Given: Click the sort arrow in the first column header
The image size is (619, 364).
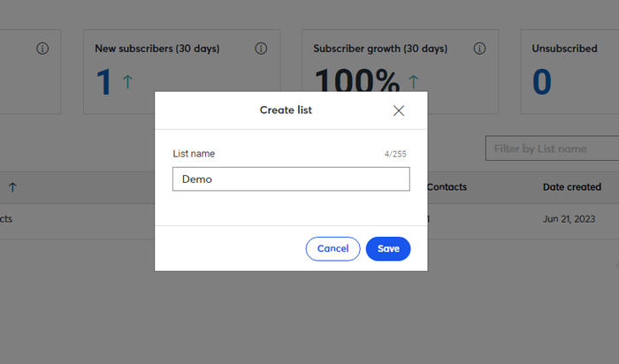Looking at the screenshot, I should coord(12,187).
